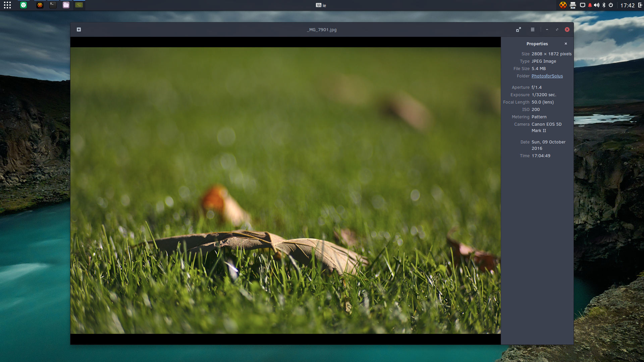Restore the image viewer window size
Screen dimensions: 644x362
pos(557,29)
